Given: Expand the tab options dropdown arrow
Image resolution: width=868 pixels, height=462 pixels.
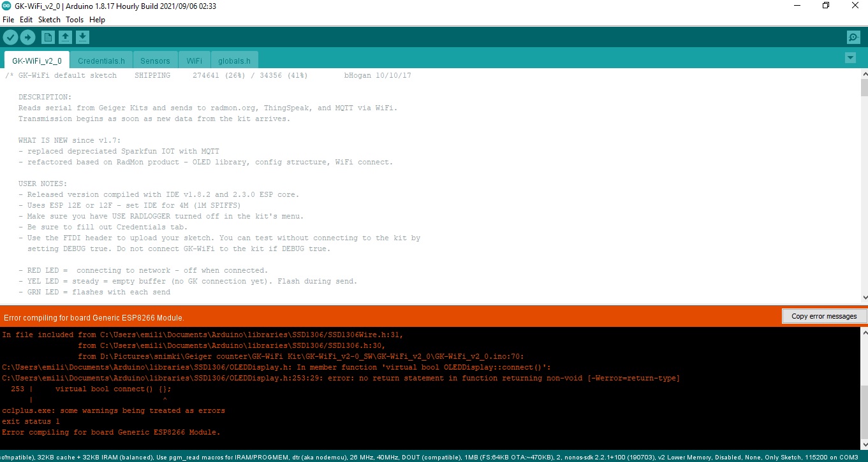Looking at the screenshot, I should point(850,58).
